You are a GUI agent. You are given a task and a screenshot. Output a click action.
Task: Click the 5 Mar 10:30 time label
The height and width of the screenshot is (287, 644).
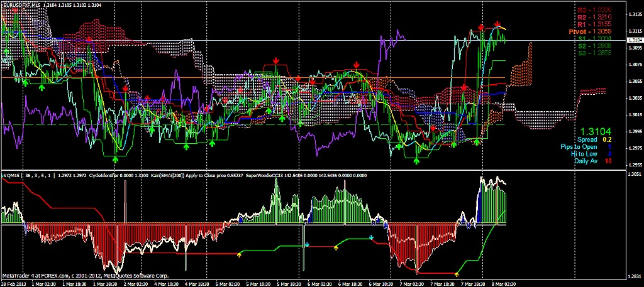[x=257, y=283]
